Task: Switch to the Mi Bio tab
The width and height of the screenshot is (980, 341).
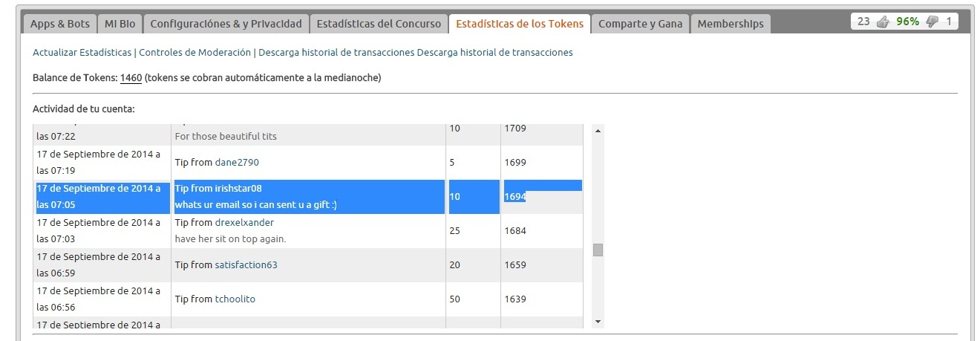Action: click(x=120, y=24)
